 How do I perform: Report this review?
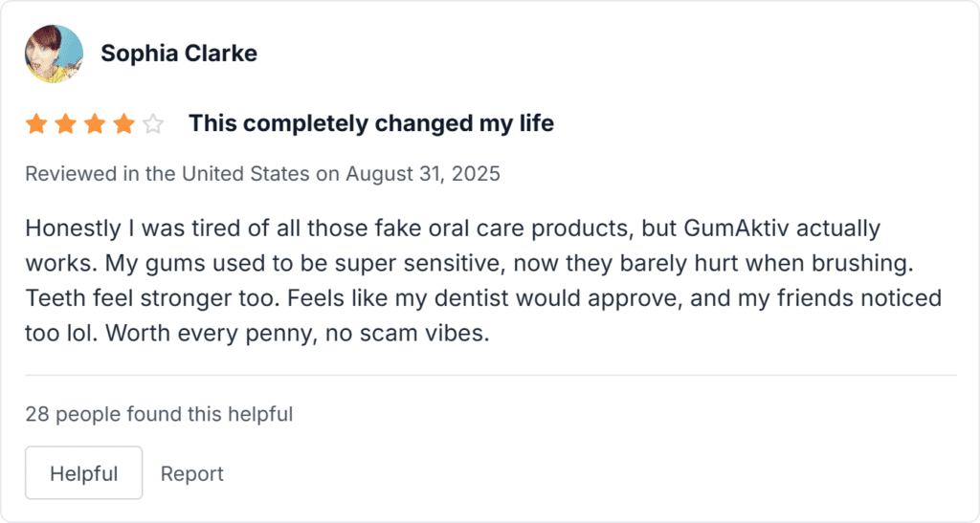tap(191, 473)
